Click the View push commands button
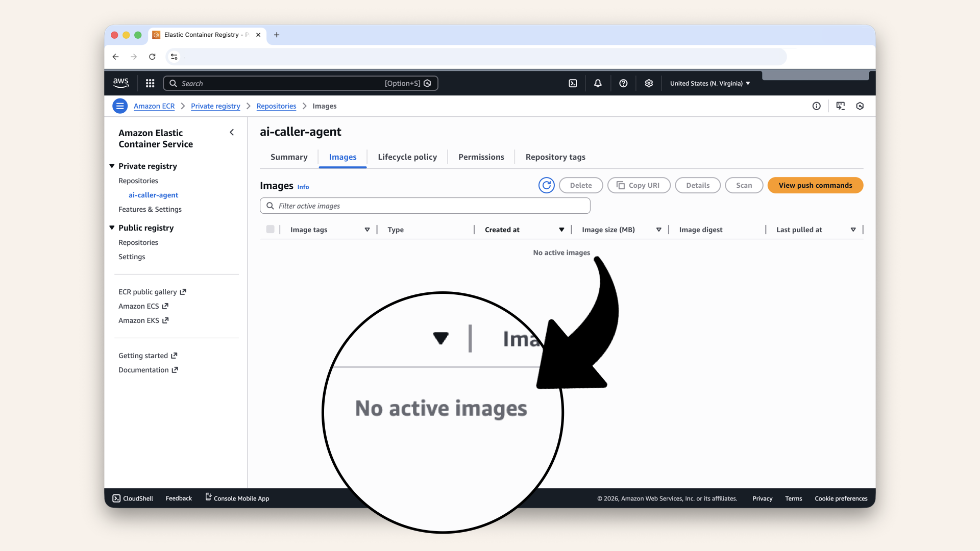This screenshot has height=551, width=980. click(815, 185)
